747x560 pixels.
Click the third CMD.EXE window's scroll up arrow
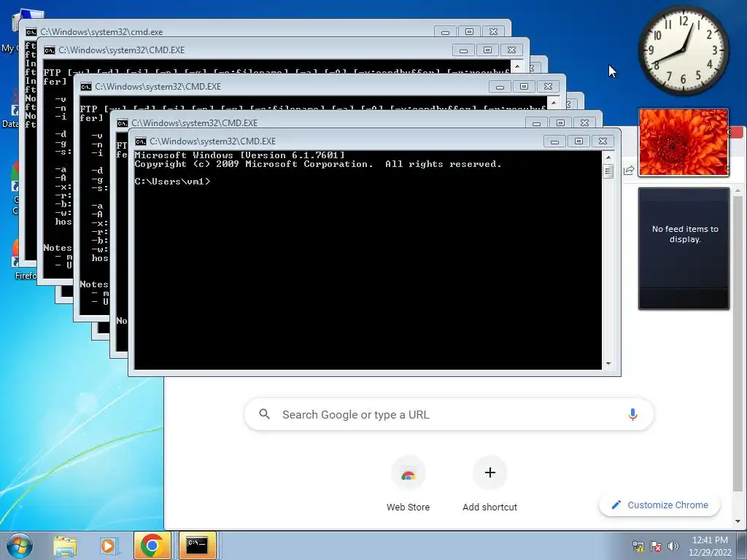[554, 102]
